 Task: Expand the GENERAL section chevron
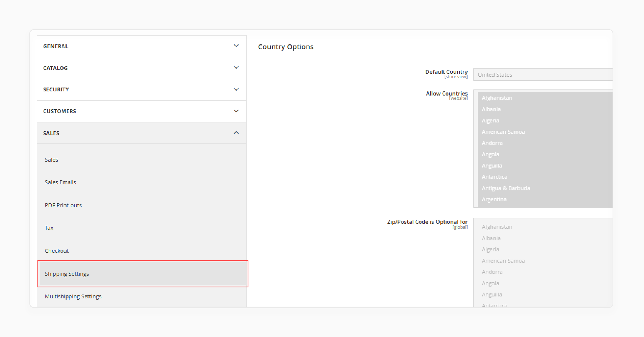point(236,46)
